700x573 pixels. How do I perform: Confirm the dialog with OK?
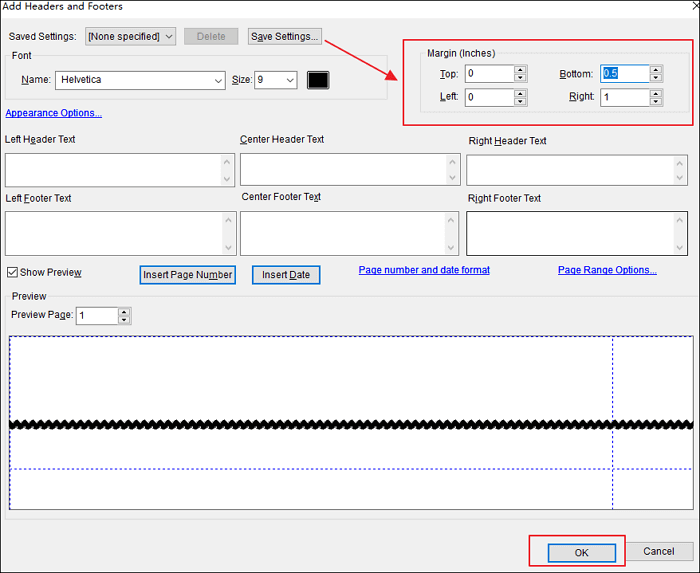[x=581, y=551]
